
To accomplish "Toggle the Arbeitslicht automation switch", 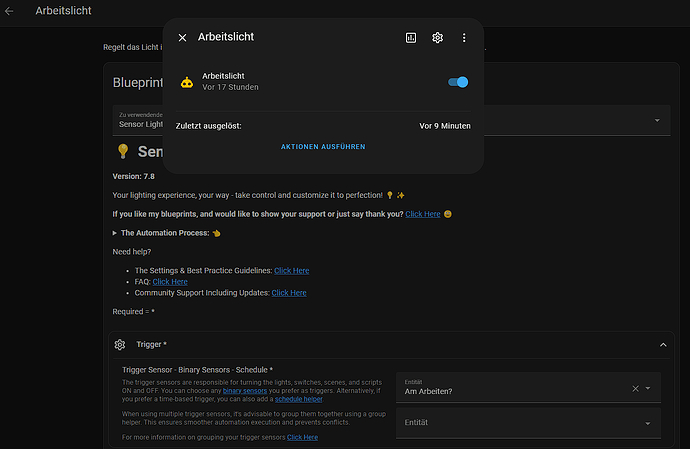I will [458, 82].
